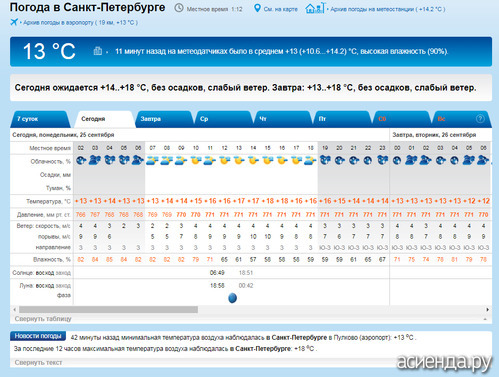Collapse table using small arrow at right
499x377 pixels.
(x=485, y=319)
